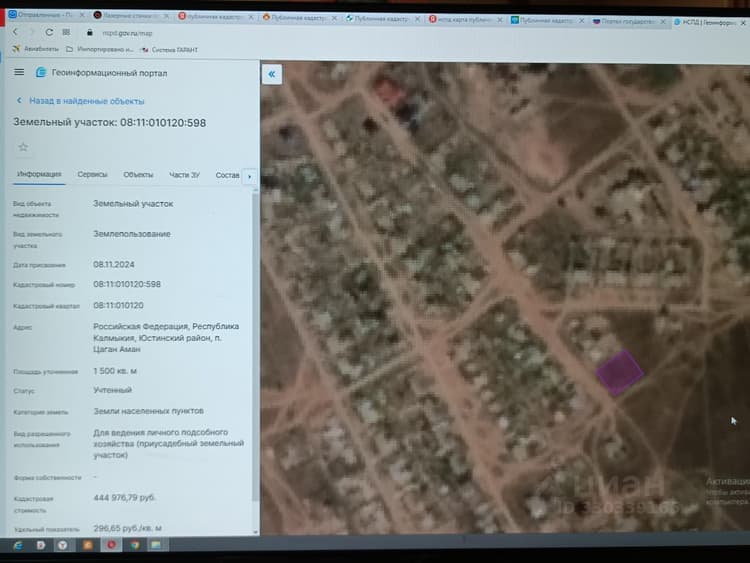Click the Геоинформационный портал logo icon

coord(41,72)
